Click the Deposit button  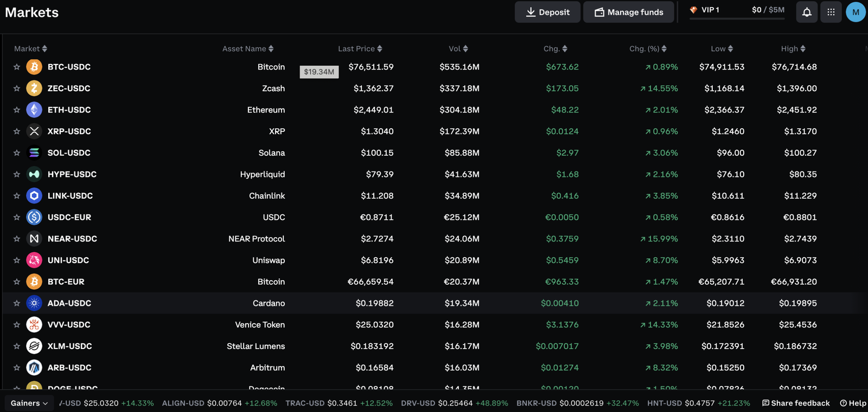[547, 12]
